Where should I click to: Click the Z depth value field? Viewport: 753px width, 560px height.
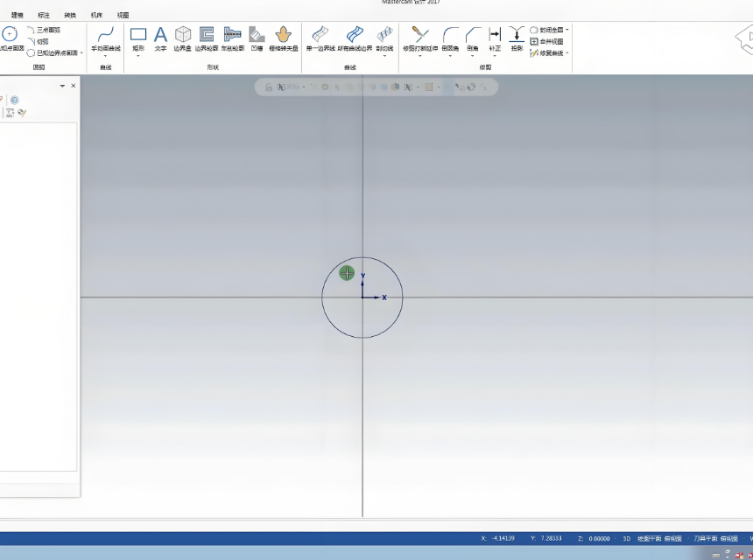click(x=600, y=539)
